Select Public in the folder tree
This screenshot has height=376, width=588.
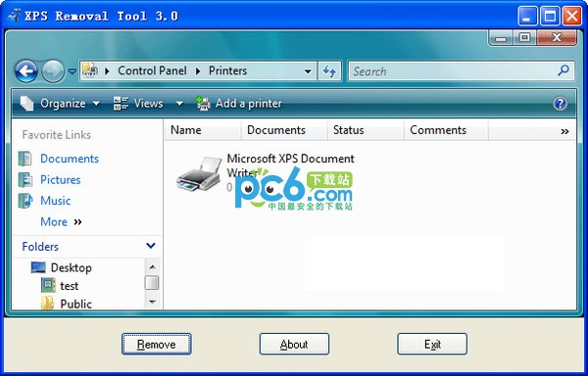click(x=75, y=304)
